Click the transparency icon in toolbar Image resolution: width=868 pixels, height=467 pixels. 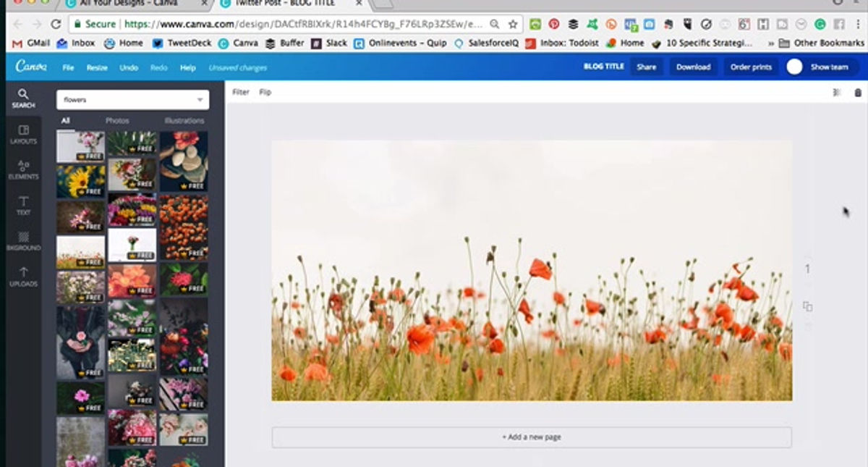click(x=837, y=92)
